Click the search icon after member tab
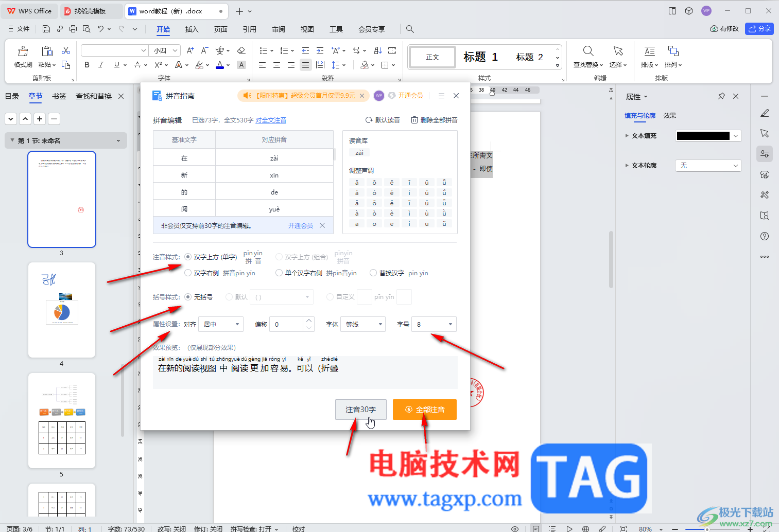Viewport: 779px width, 532px height. click(410, 29)
